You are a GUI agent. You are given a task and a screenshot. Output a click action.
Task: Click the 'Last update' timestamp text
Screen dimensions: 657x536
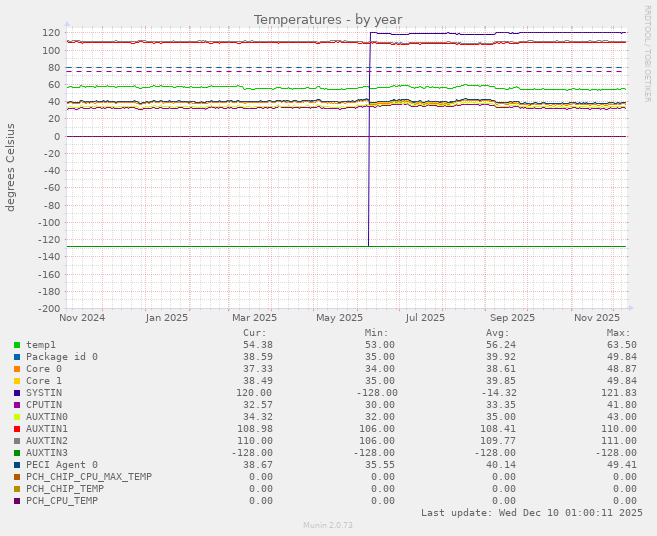(x=532, y=513)
